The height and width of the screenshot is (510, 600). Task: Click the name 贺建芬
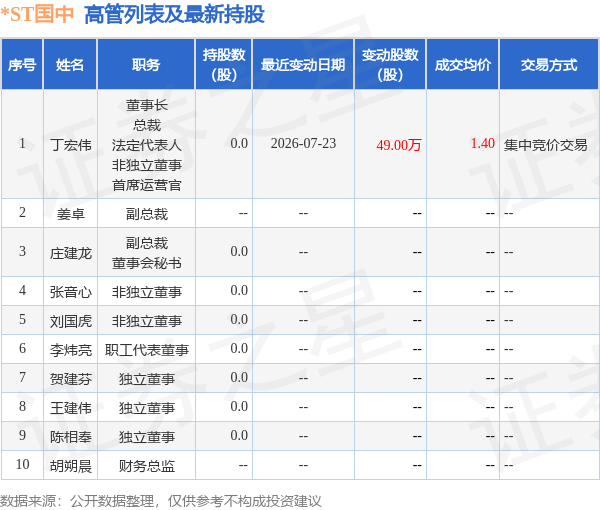(71, 379)
